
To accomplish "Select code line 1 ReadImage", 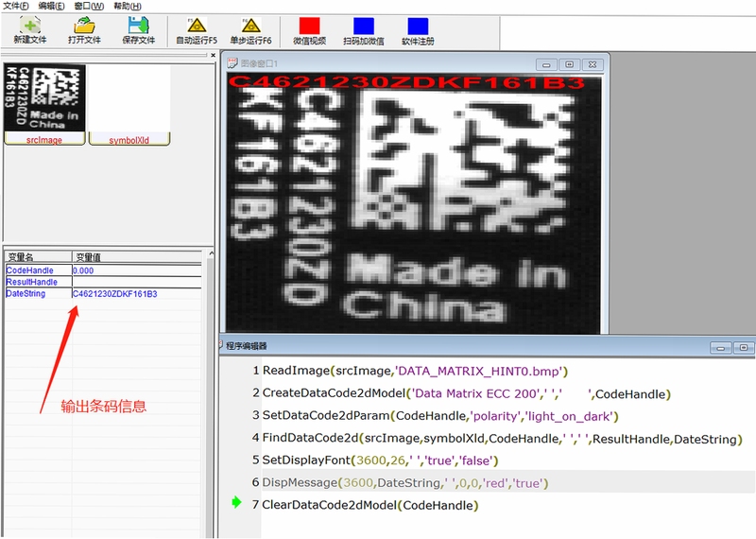I will [415, 371].
